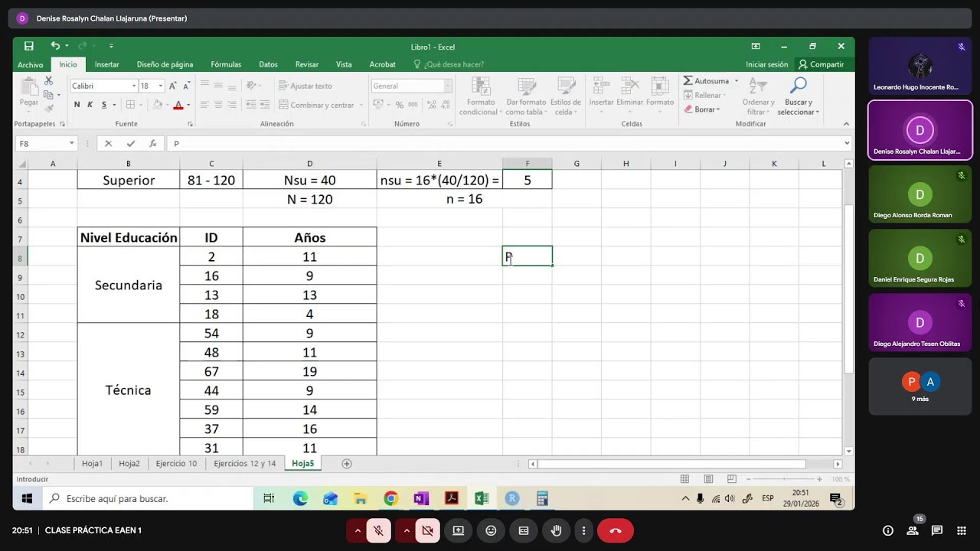980x551 pixels.
Task: Open Buscar y seleccionar
Action: 798,96
